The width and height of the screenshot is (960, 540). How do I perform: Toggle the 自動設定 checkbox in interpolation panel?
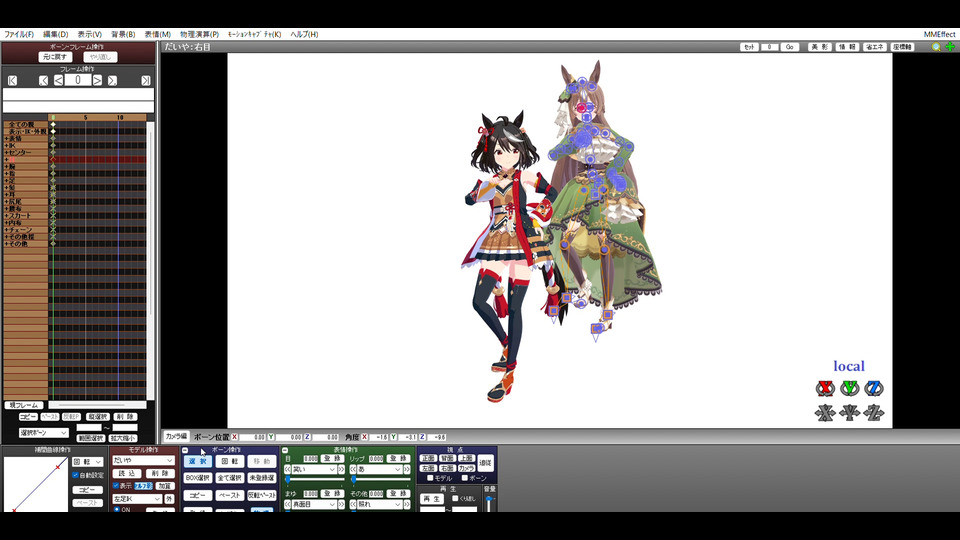pos(75,475)
